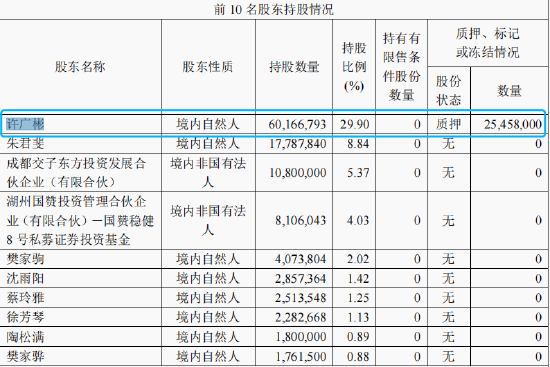
Task: Click the 持股数量 column header
Action: [x=294, y=67]
